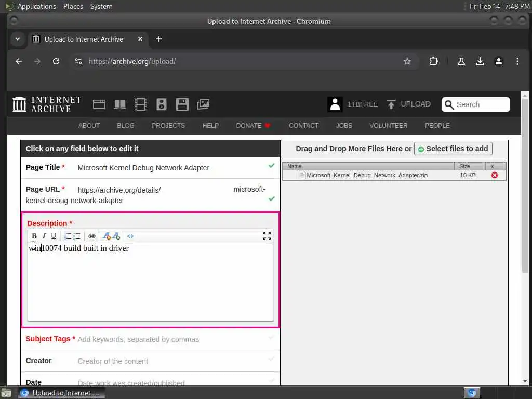Edit the Page Title field
The width and height of the screenshot is (532, 399).
(x=150, y=168)
